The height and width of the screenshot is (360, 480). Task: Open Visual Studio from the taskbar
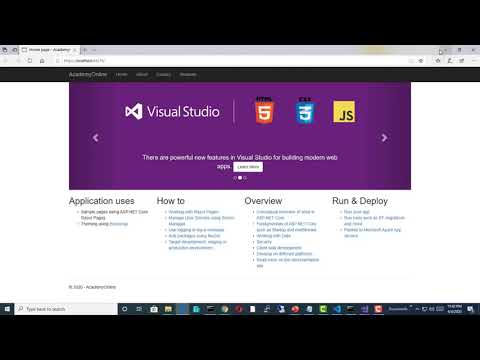pos(365,309)
